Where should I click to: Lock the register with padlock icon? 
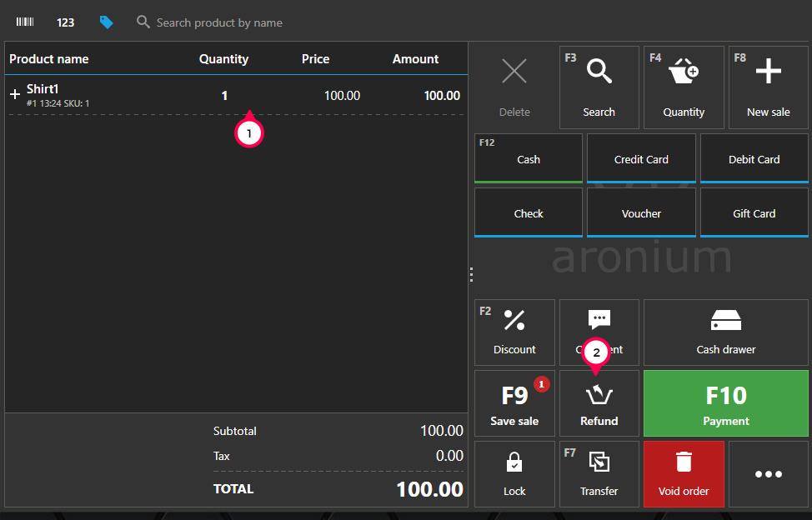point(514,474)
